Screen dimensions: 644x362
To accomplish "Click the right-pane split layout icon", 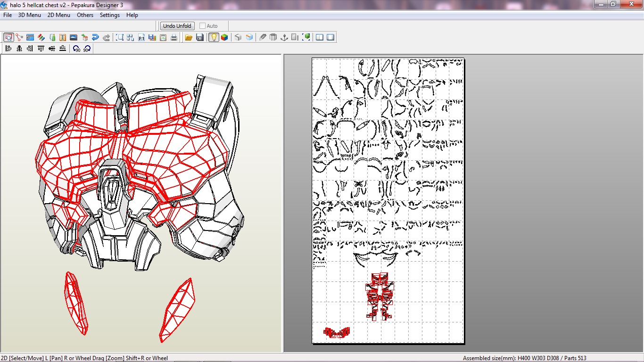I will (x=330, y=37).
